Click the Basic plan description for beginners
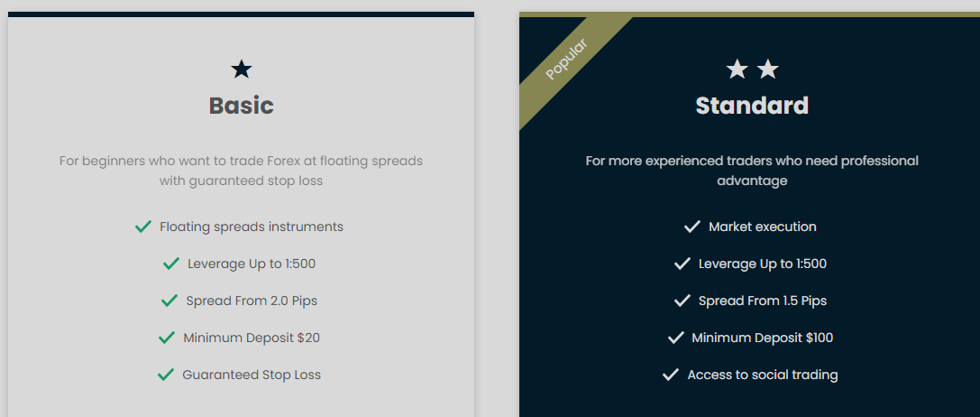The image size is (980, 417). 242,171
